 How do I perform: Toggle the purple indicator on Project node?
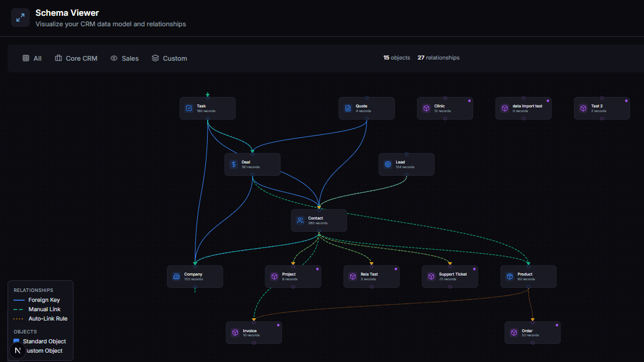coord(317,268)
